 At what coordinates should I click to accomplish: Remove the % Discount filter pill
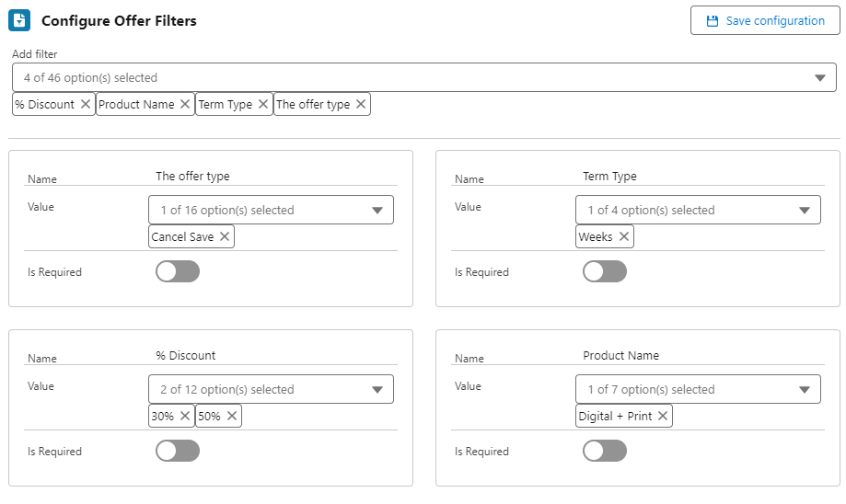(x=86, y=104)
